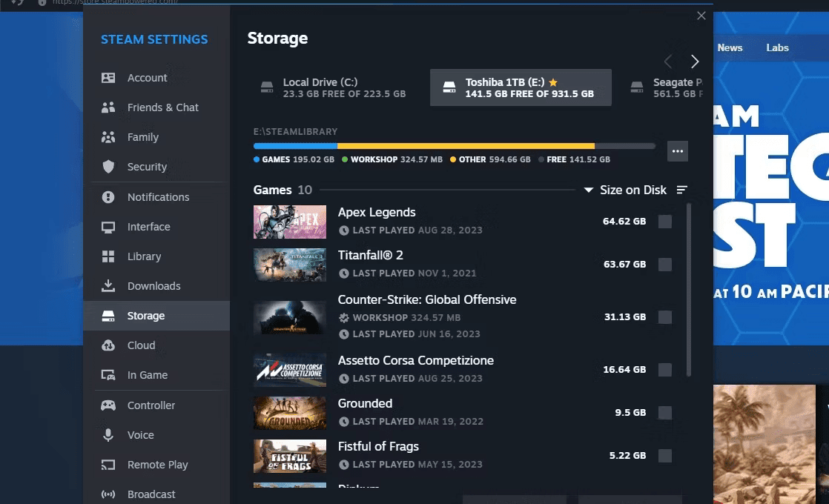Image resolution: width=829 pixels, height=504 pixels.
Task: Click the drive icon of Toshiba 1TB (E:)
Action: point(449,87)
